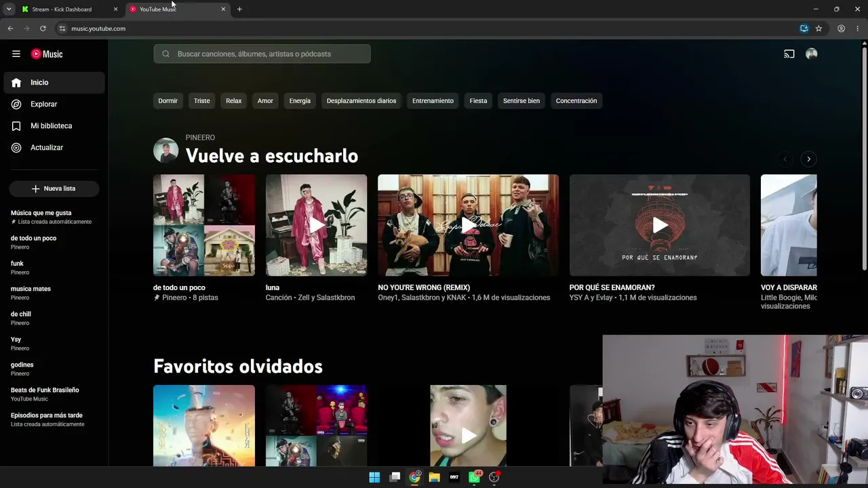868x488 pixels.
Task: Open Música que me gusta playlist in sidebar
Action: pos(54,217)
